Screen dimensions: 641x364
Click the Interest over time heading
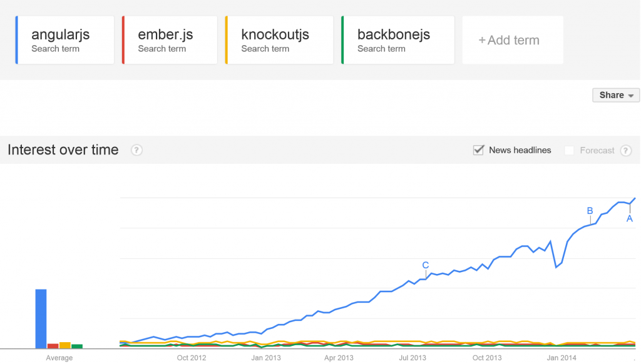coord(63,150)
